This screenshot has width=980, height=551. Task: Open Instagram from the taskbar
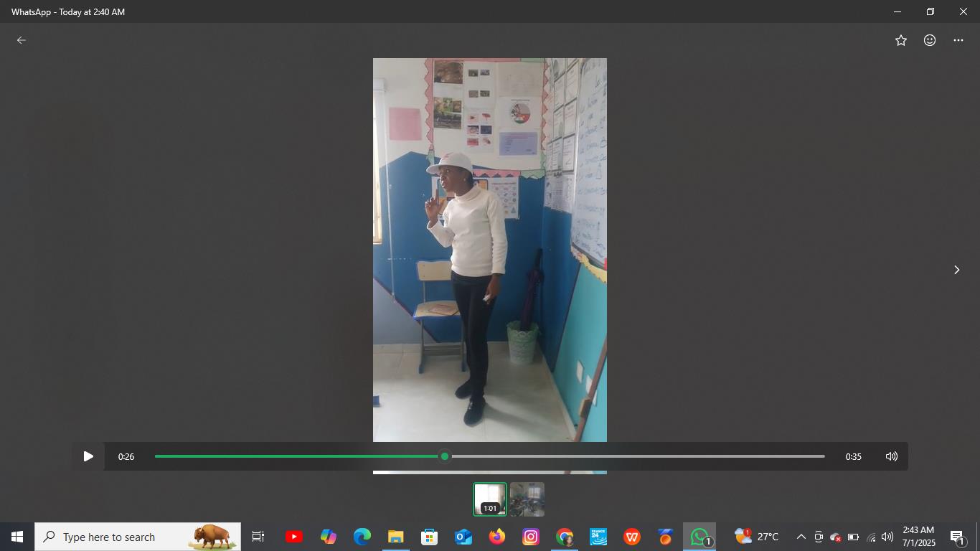click(x=531, y=537)
